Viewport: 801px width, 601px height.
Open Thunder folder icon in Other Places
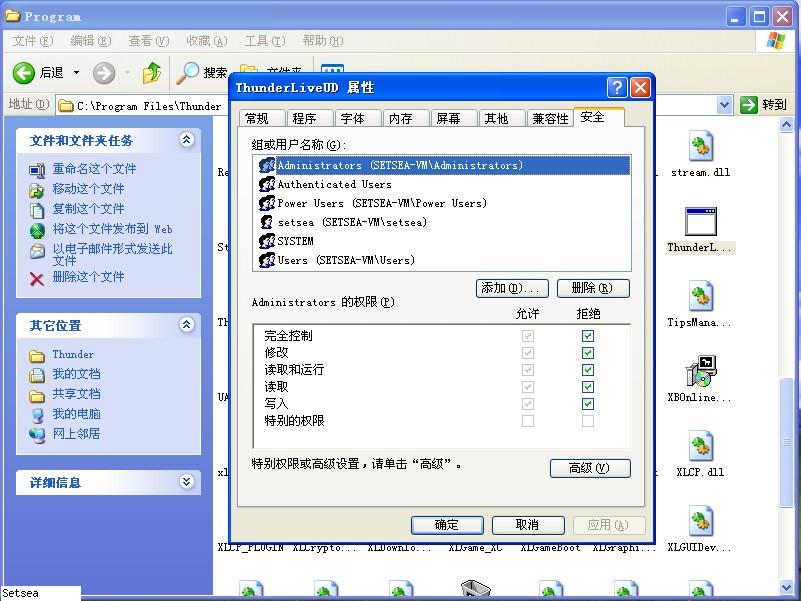pos(37,356)
